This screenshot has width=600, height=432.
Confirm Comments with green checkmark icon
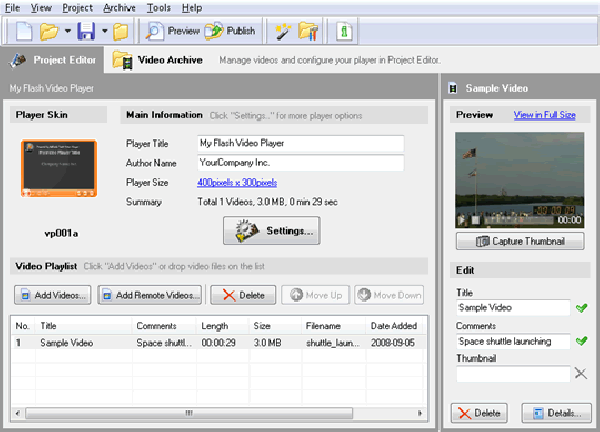581,341
